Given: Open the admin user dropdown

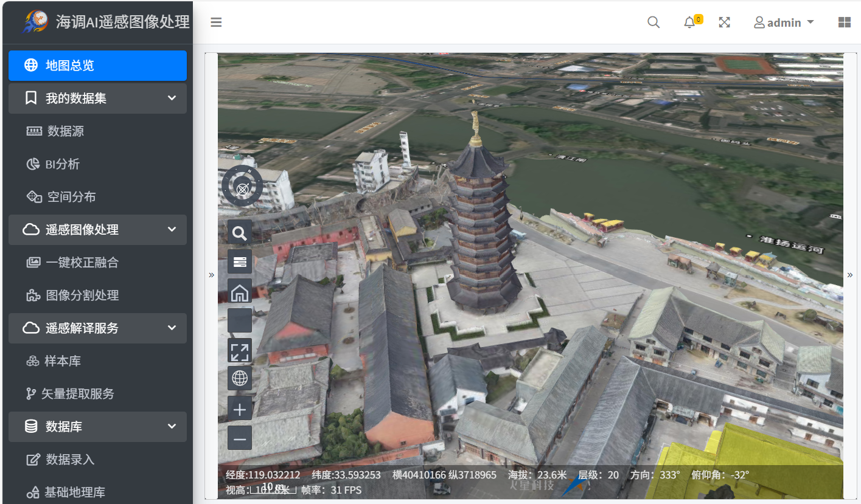Looking at the screenshot, I should [784, 22].
